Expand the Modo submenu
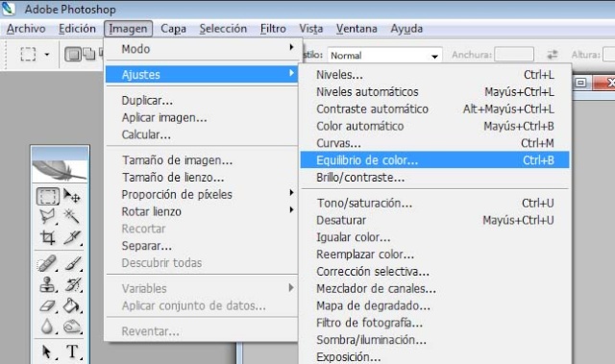615x364 pixels. [x=202, y=49]
